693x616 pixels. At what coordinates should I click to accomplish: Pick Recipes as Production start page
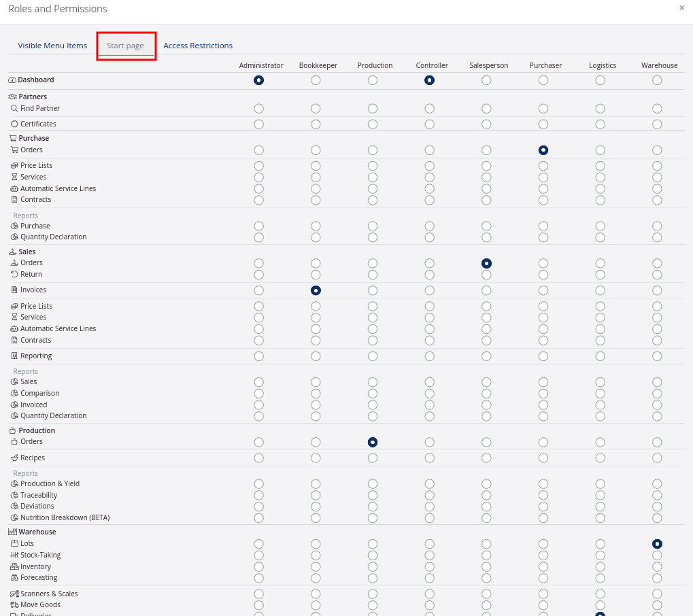click(373, 458)
